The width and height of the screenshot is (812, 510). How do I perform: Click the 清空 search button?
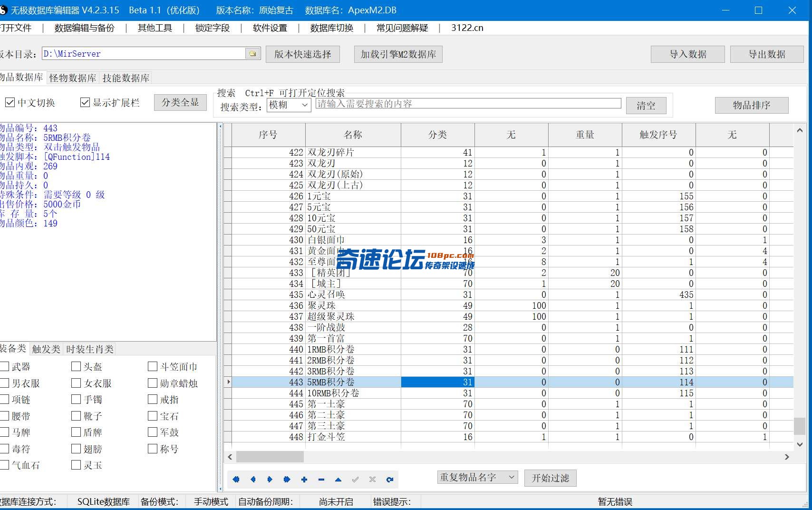pyautogui.click(x=646, y=106)
